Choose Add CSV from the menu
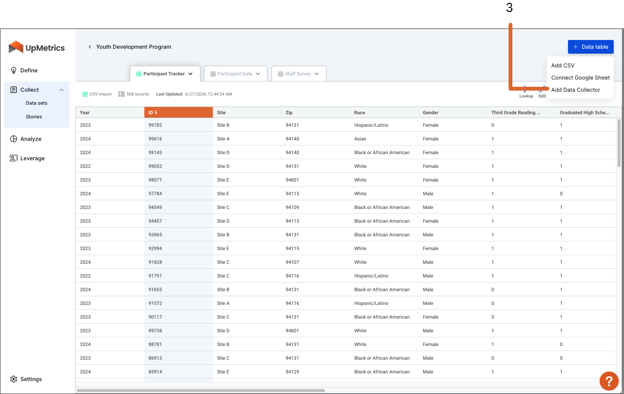The height and width of the screenshot is (394, 624). 563,65
